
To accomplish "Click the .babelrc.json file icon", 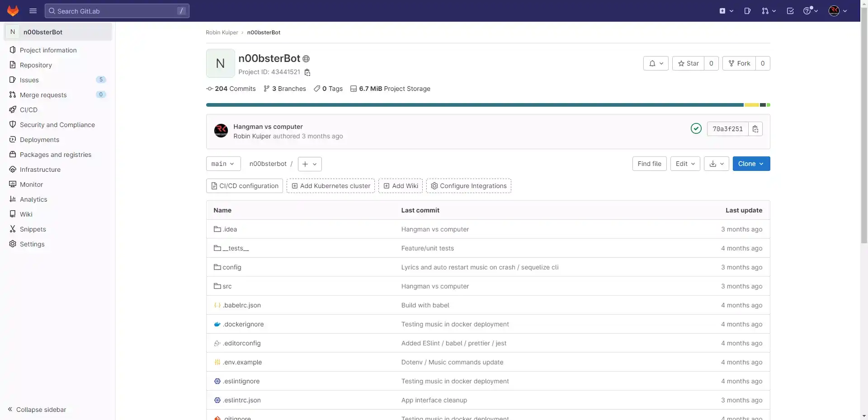I will coord(217,305).
